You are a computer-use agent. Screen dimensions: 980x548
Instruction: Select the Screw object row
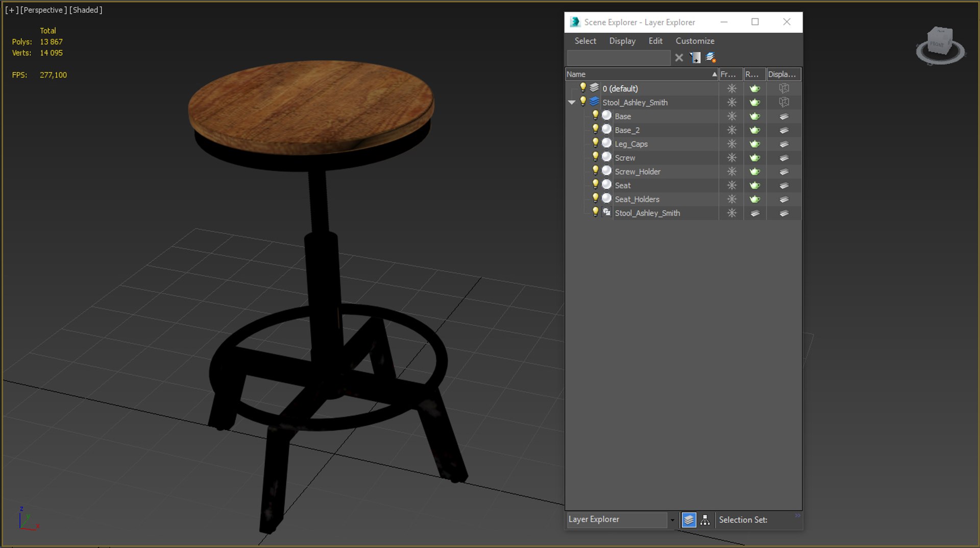[x=683, y=158]
